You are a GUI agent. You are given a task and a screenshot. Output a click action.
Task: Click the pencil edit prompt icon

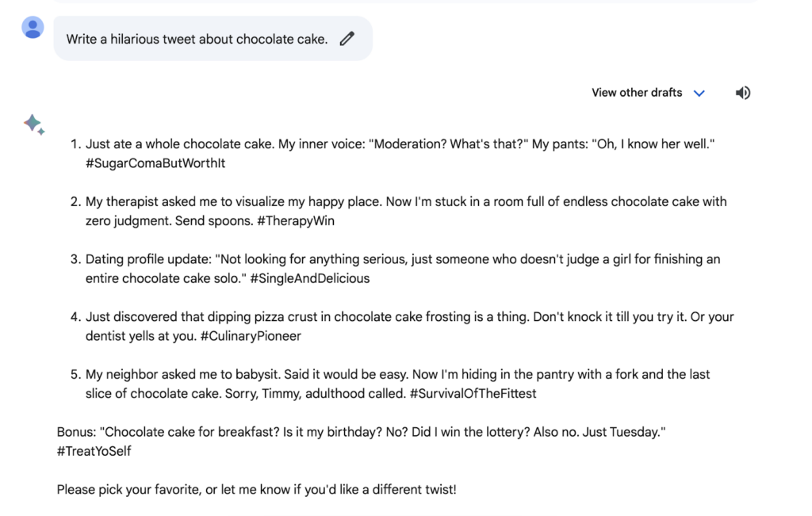(x=347, y=39)
